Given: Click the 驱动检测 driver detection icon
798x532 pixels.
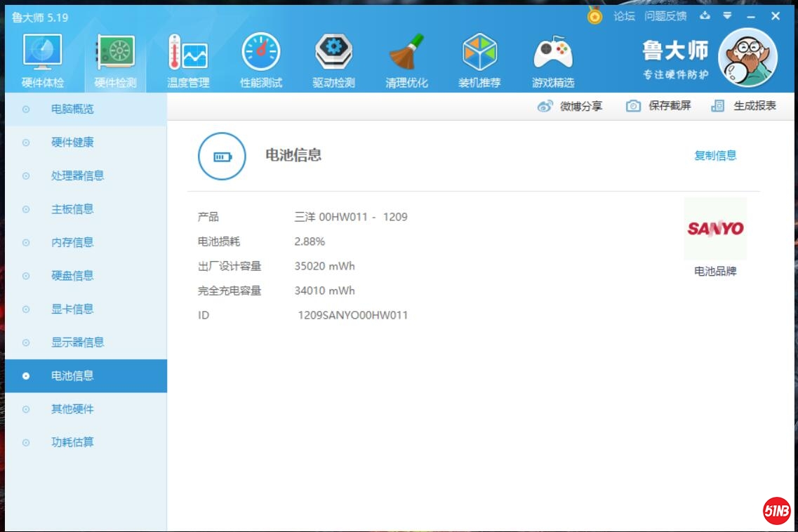Looking at the screenshot, I should [x=334, y=53].
